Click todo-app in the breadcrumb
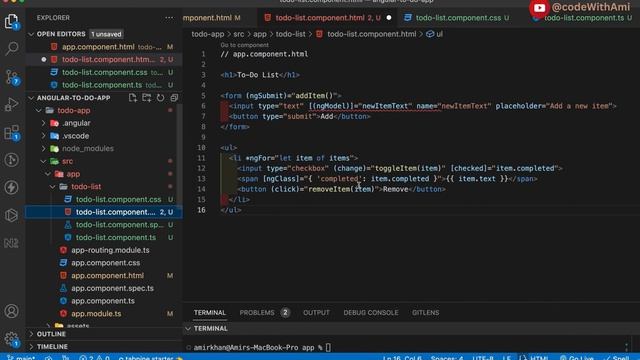 [x=208, y=34]
